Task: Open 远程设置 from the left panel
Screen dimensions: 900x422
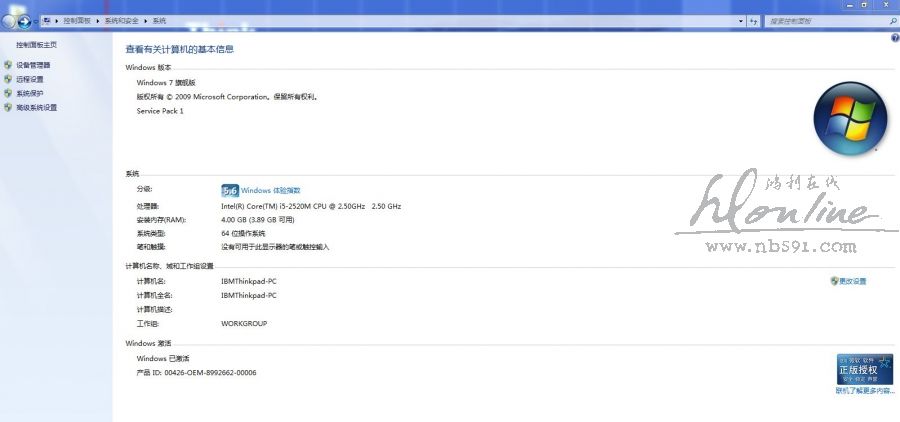Action: (x=29, y=79)
